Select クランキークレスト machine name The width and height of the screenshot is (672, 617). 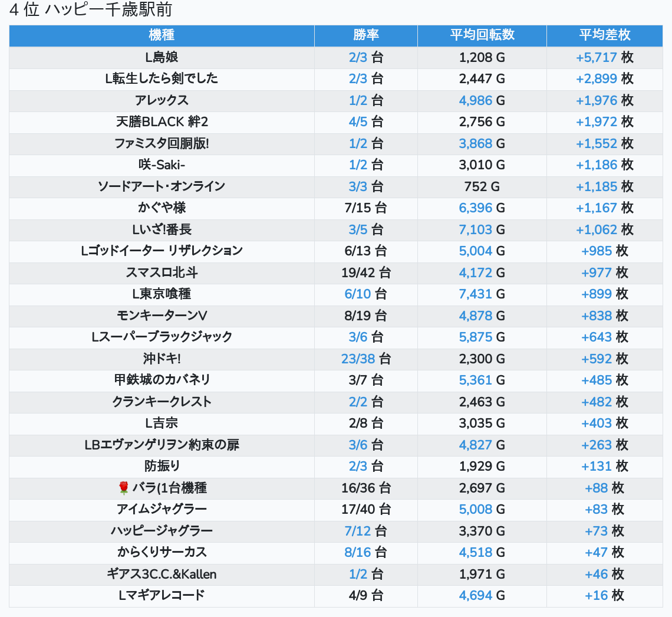click(x=162, y=402)
